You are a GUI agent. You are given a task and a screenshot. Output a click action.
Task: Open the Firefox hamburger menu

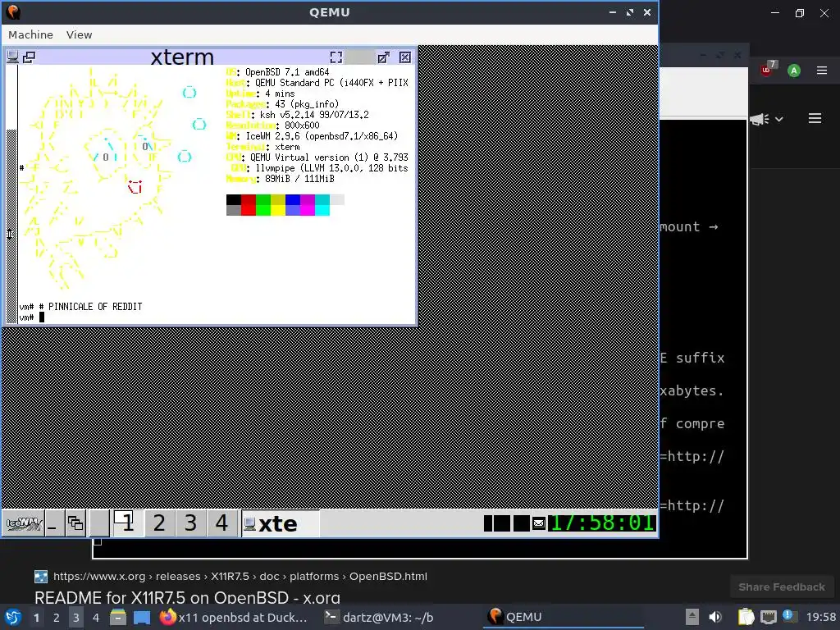(x=822, y=71)
